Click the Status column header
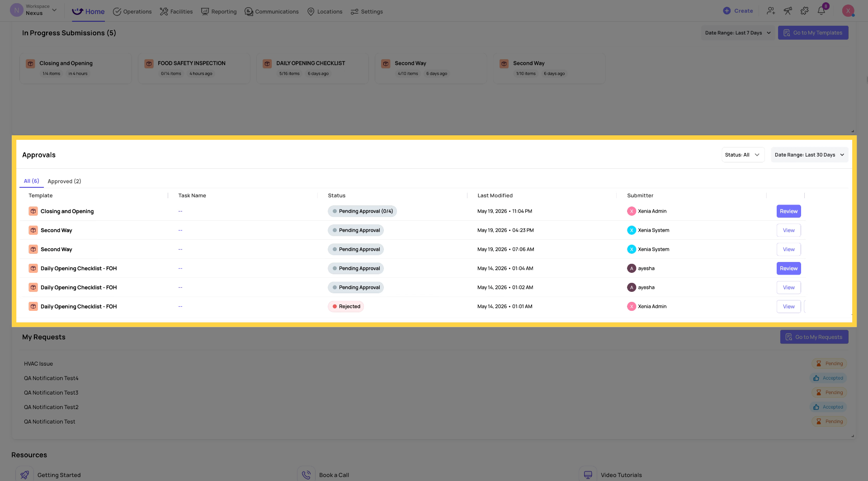Image resolution: width=868 pixels, height=481 pixels. pyautogui.click(x=336, y=195)
